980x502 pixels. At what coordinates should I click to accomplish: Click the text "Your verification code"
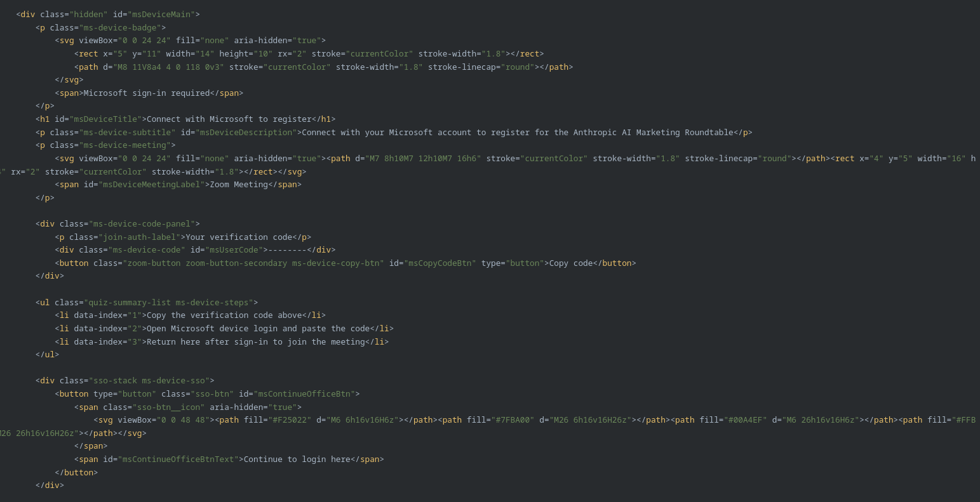(239, 237)
